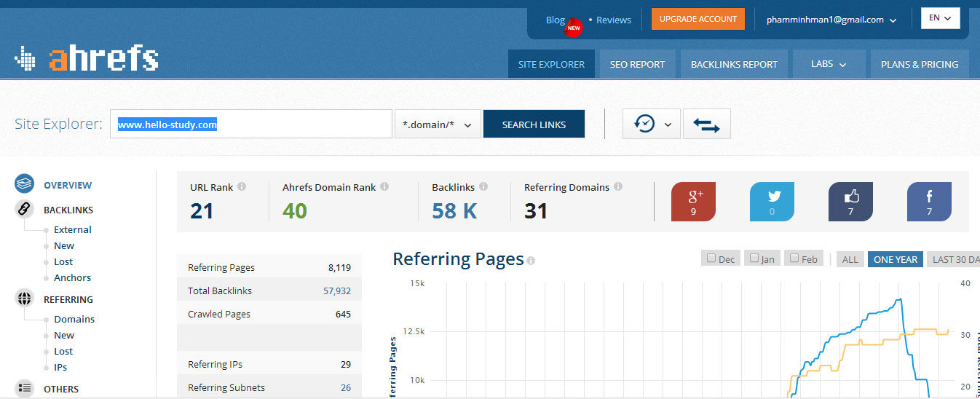Click the 40 Ahrefs Domain Rank value
The width and height of the screenshot is (980, 399).
[x=295, y=210]
